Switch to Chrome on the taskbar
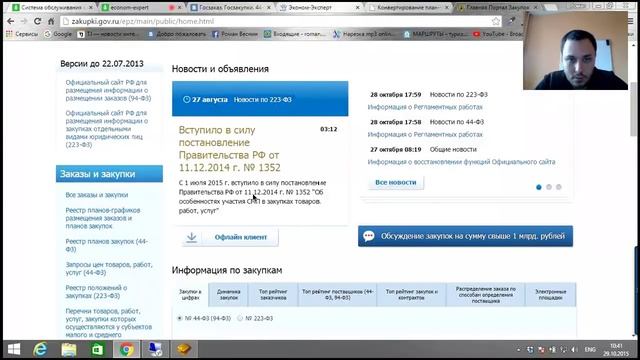The width and height of the screenshot is (640, 360). [127, 349]
